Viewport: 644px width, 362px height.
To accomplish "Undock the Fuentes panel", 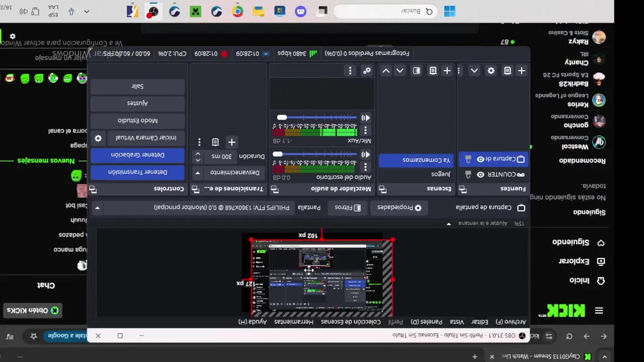I will point(462,190).
